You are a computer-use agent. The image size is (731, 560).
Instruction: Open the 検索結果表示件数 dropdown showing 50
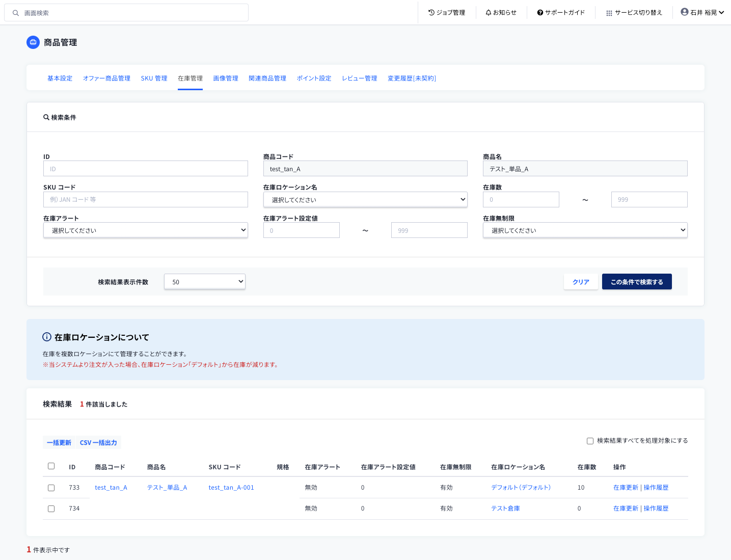pyautogui.click(x=205, y=281)
